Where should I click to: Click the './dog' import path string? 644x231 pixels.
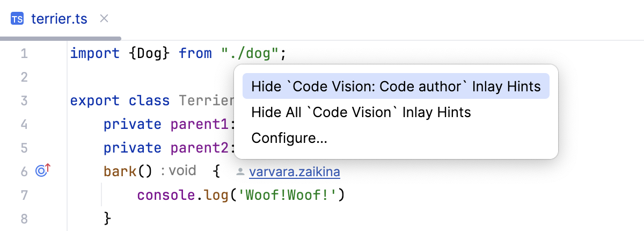[250, 53]
